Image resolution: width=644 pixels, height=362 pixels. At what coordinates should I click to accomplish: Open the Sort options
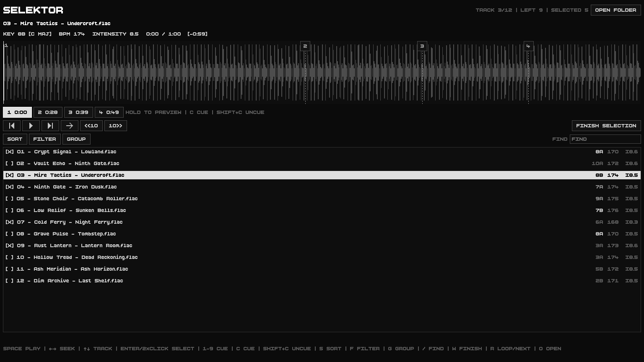pos(15,139)
